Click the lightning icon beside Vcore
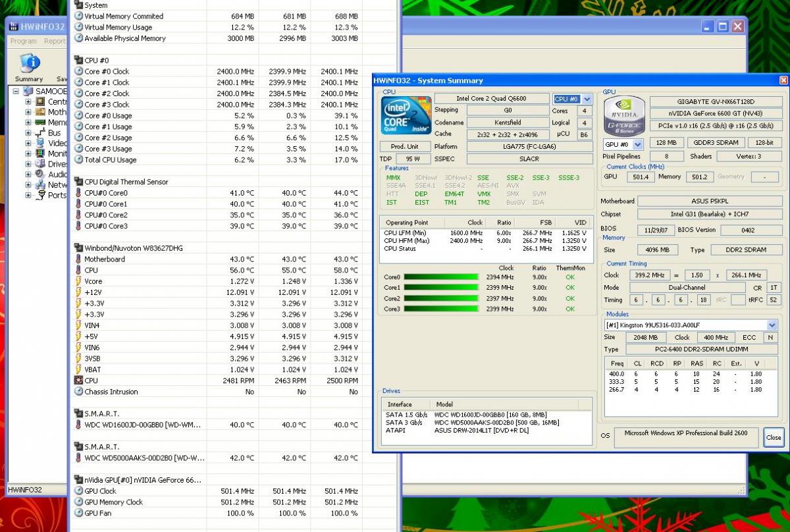790x532 pixels. pyautogui.click(x=78, y=281)
